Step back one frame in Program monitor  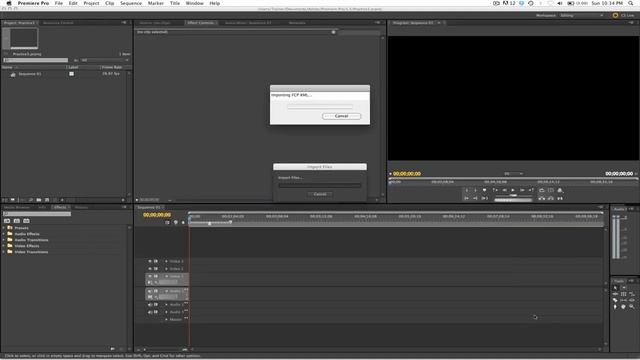click(504, 190)
